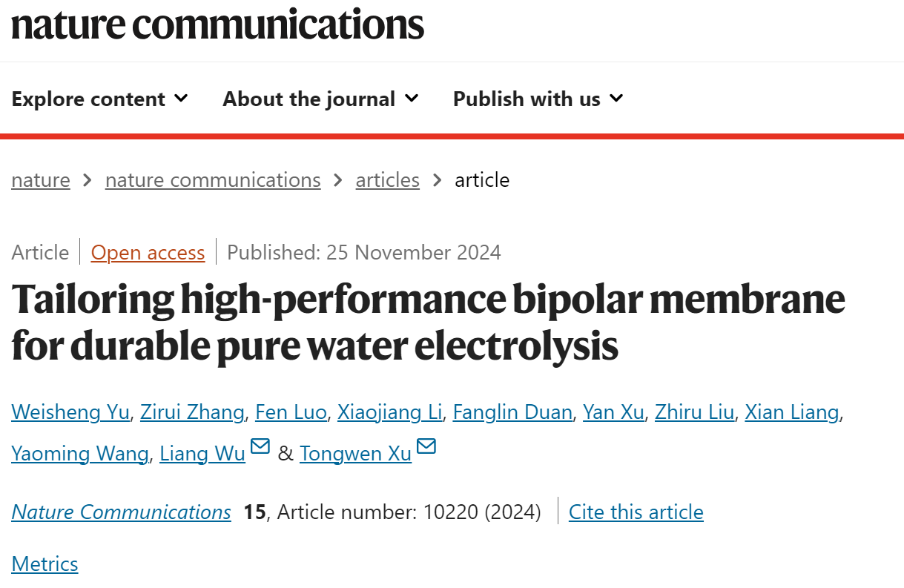The image size is (904, 588).
Task: Open author Fanglin Duan's details
Action: tap(512, 412)
